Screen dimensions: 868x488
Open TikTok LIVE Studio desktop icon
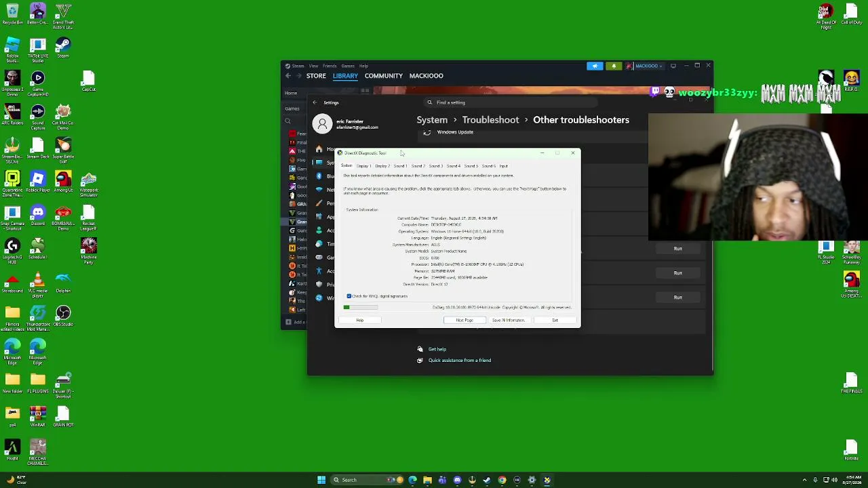(38, 49)
